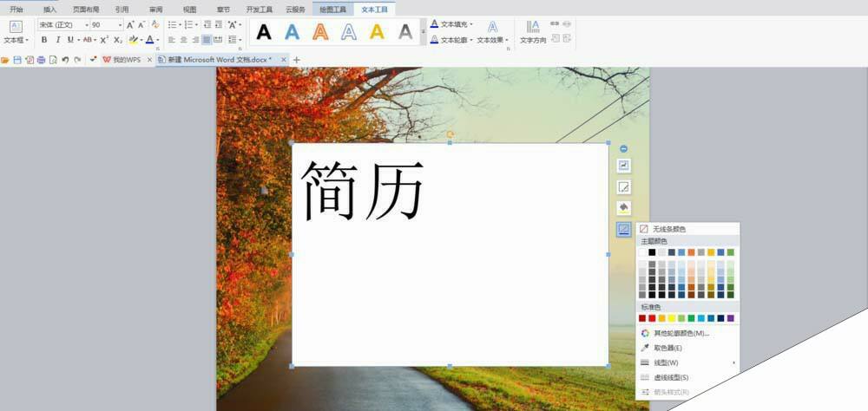Viewport: 868px width, 411px height.
Task: Expand WordArt styles gallery
Action: tap(424, 32)
